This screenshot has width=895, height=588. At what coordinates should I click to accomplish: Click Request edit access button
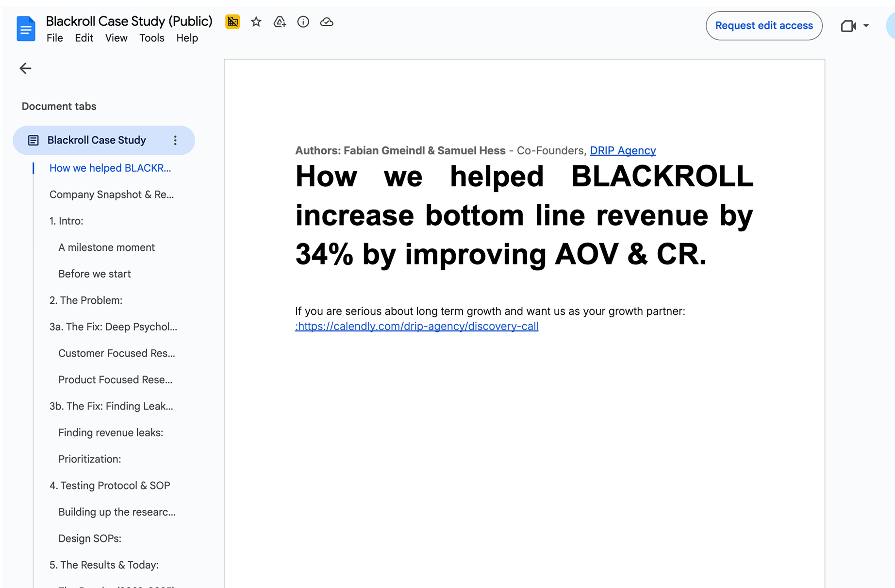click(x=764, y=26)
